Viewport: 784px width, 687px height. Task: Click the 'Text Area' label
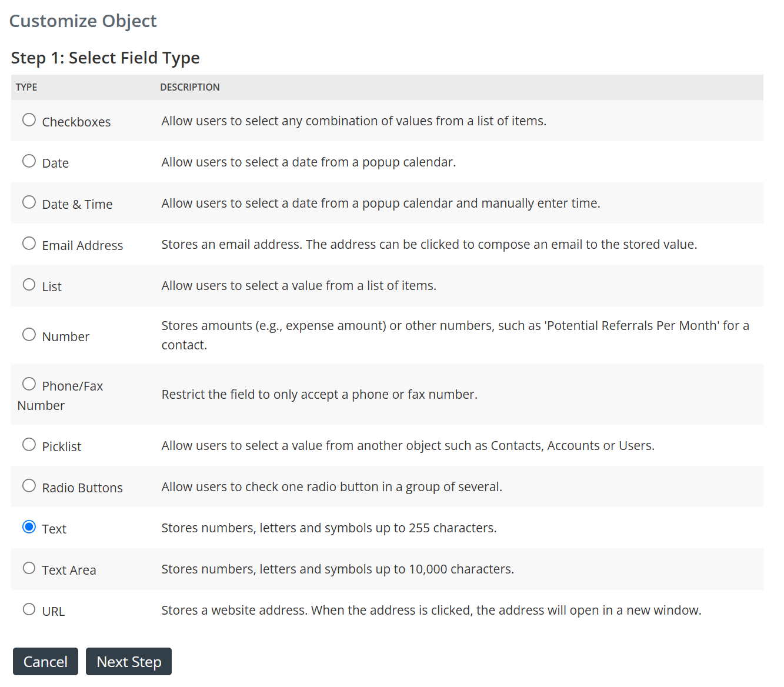(x=69, y=570)
